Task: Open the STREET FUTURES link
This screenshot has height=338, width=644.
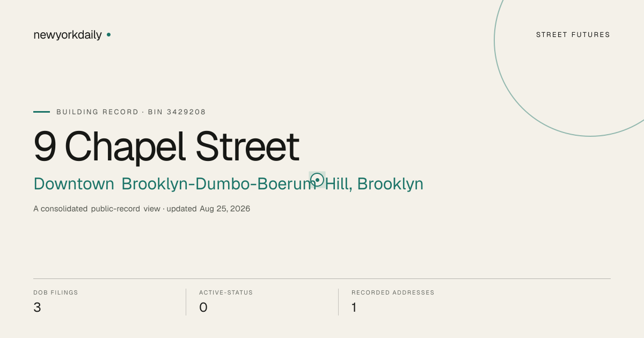Action: click(x=573, y=35)
